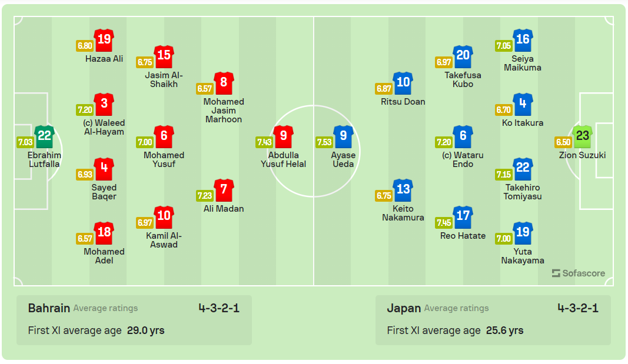Click Takefusa Kubo's number 20 jersey

click(463, 56)
